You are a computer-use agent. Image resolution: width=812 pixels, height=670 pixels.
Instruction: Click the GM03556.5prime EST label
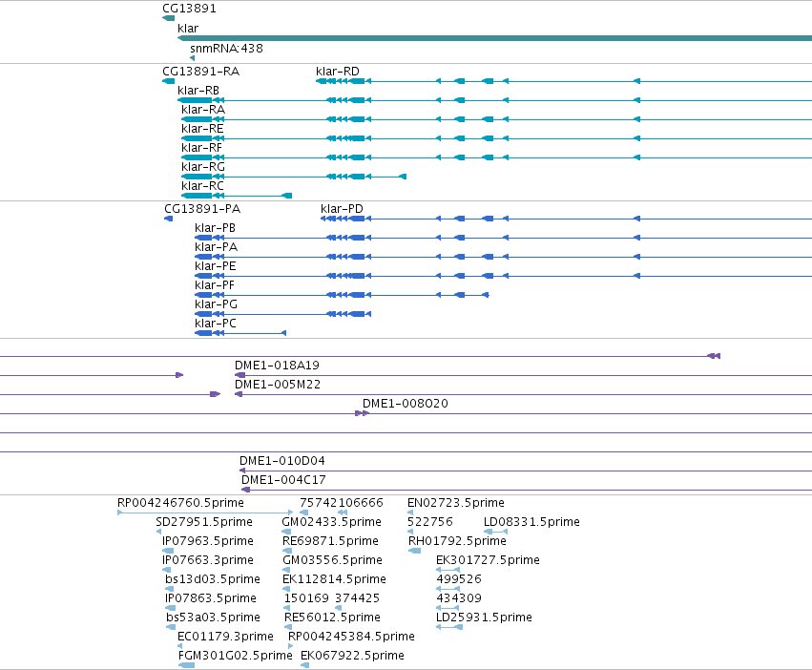coord(332,560)
